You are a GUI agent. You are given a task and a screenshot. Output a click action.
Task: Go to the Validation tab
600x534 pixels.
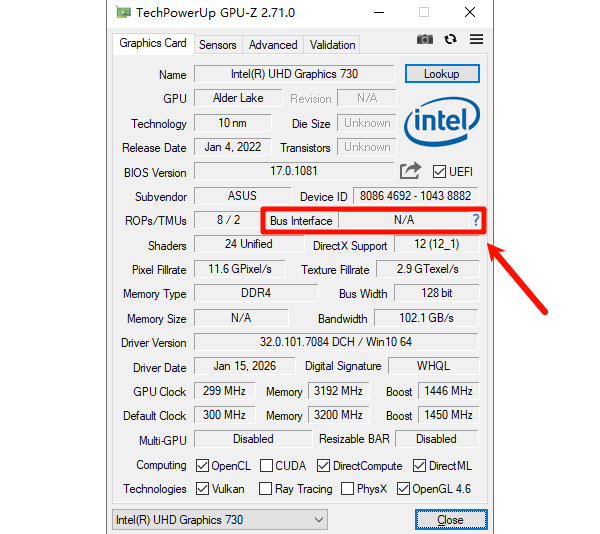tap(332, 45)
